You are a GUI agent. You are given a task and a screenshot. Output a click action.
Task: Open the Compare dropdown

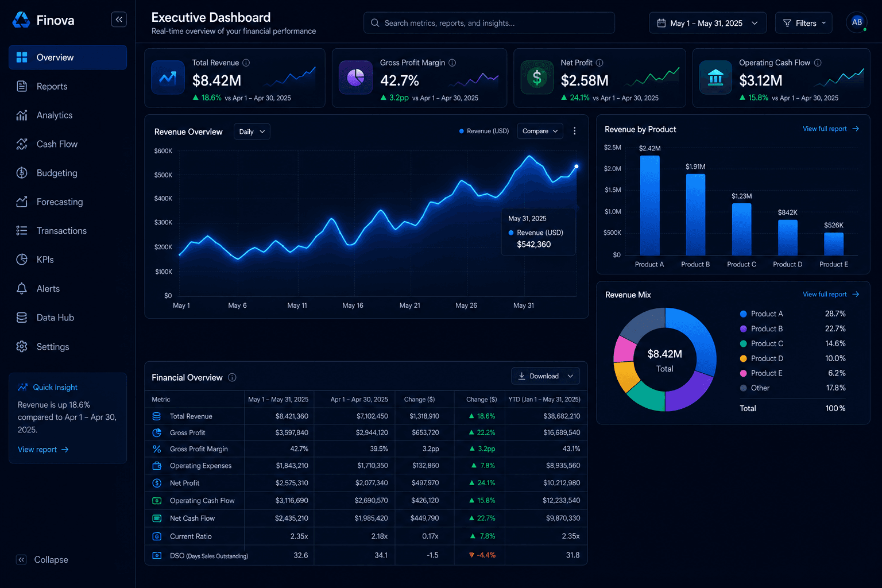pos(540,131)
